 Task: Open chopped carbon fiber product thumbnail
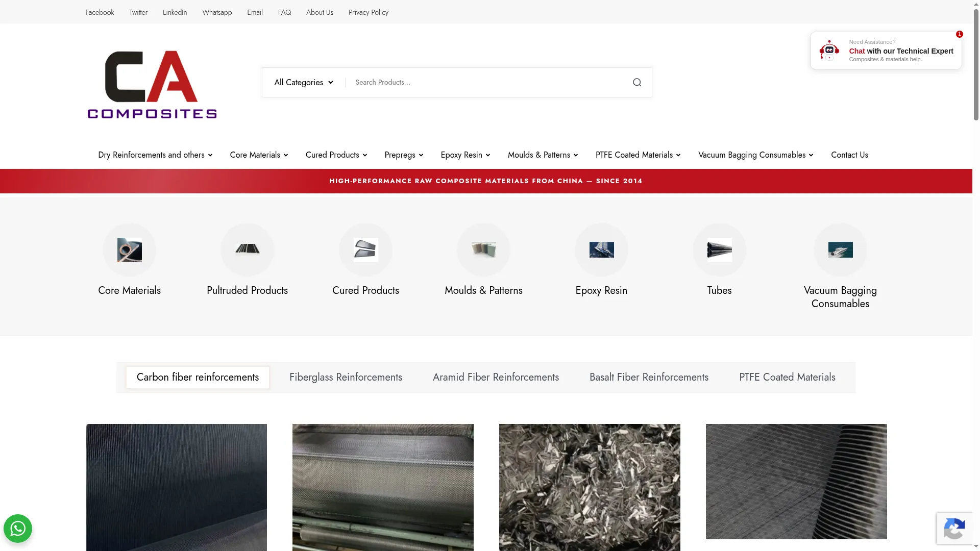pyautogui.click(x=590, y=487)
